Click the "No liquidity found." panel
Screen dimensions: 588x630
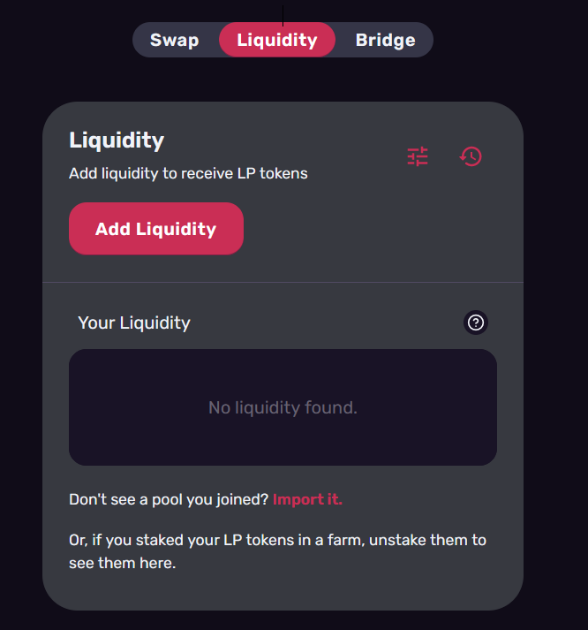tap(283, 407)
